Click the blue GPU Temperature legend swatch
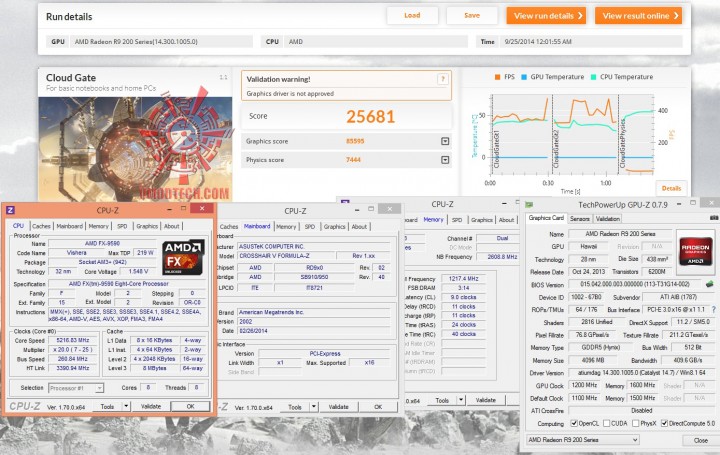720x455 pixels. pos(524,77)
